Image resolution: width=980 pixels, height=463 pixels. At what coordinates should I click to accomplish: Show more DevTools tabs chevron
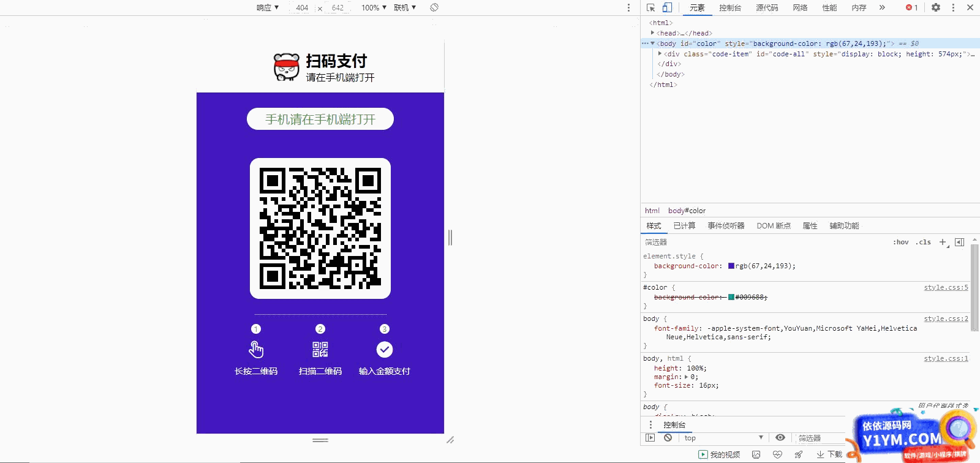[x=882, y=7]
